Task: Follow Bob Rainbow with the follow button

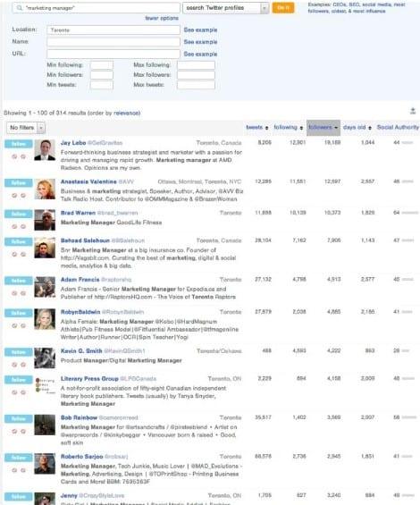Action: [19, 419]
